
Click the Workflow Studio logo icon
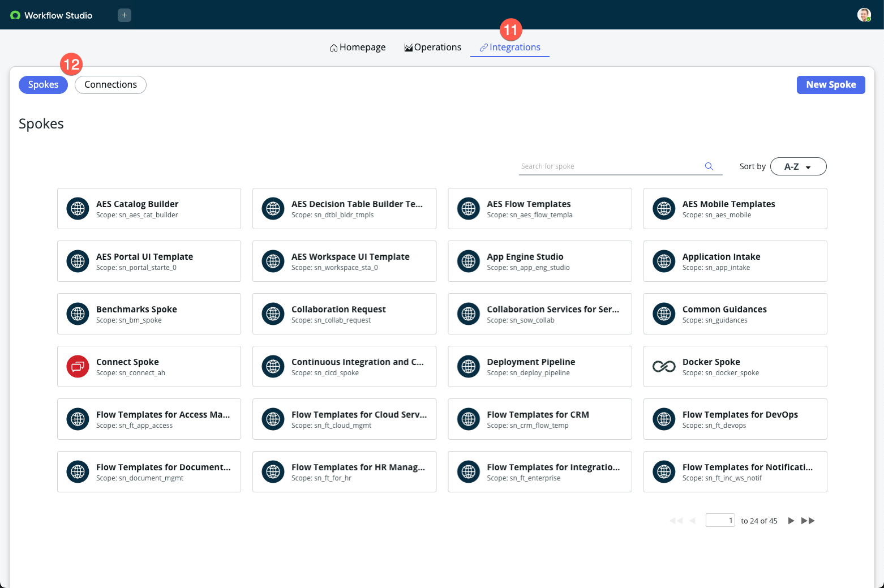(15, 15)
